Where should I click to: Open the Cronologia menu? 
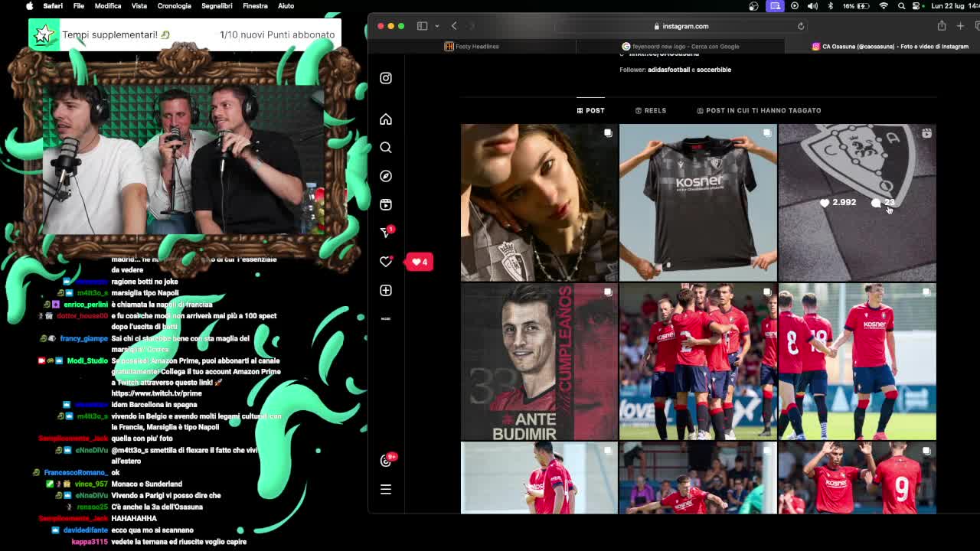pos(175,6)
